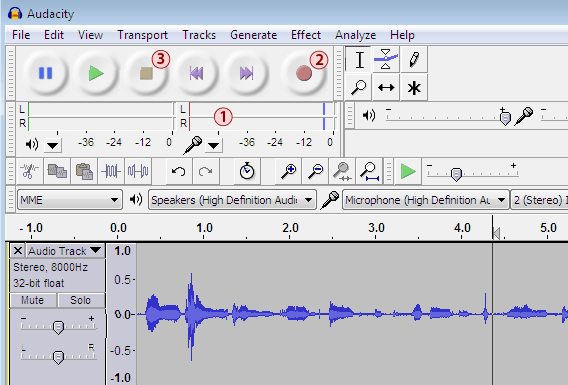This screenshot has height=385, width=568.
Task: Select the Time Shift tool
Action: pos(386,87)
